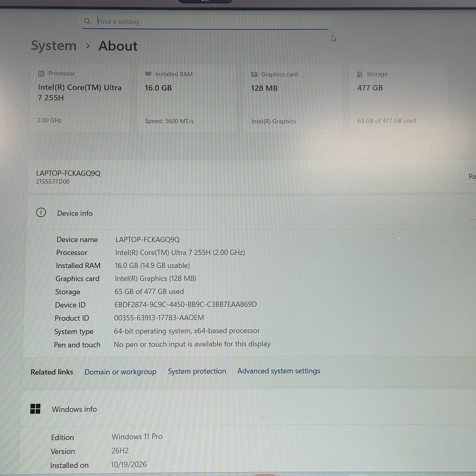Select the 65 GB of 477 GB used card text
The height and width of the screenshot is (476, 476).
coord(387,121)
